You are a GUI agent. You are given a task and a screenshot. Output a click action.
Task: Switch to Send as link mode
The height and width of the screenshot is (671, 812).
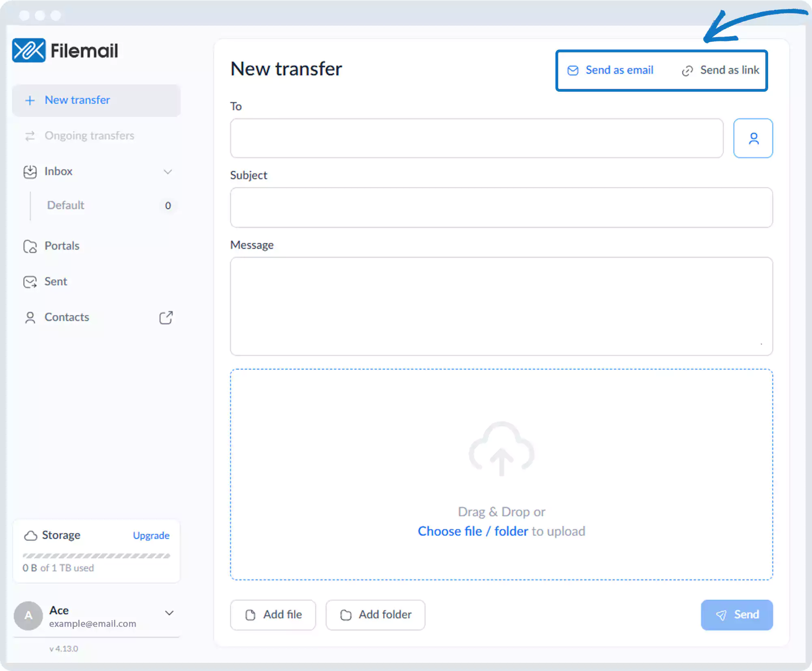point(721,70)
